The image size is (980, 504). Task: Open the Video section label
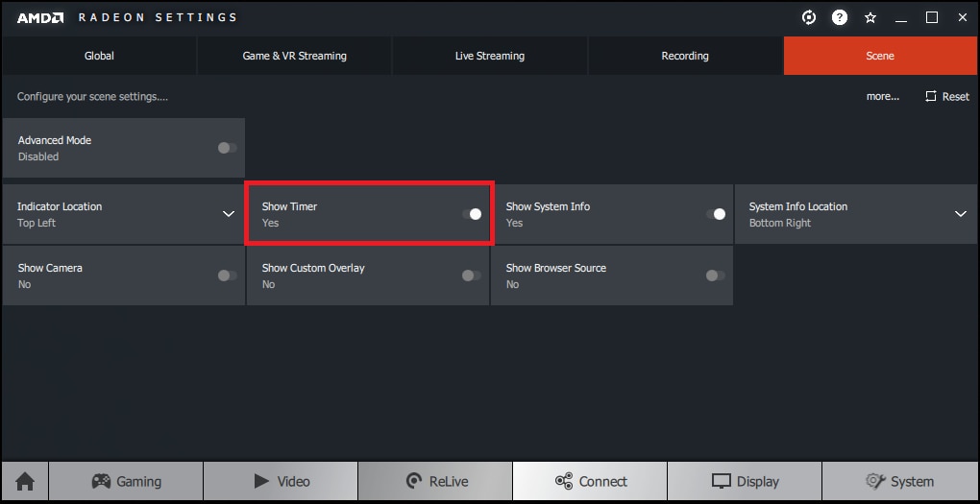[294, 482]
